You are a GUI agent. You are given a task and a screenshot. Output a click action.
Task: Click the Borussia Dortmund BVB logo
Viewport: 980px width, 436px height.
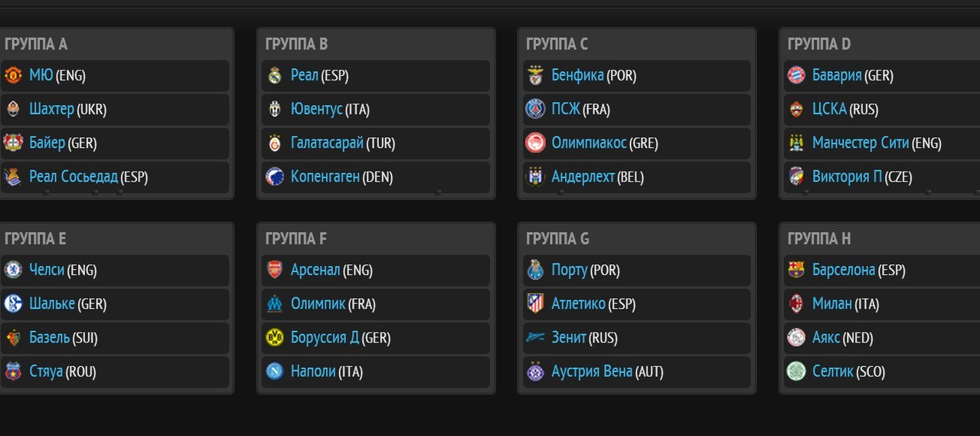tap(275, 337)
